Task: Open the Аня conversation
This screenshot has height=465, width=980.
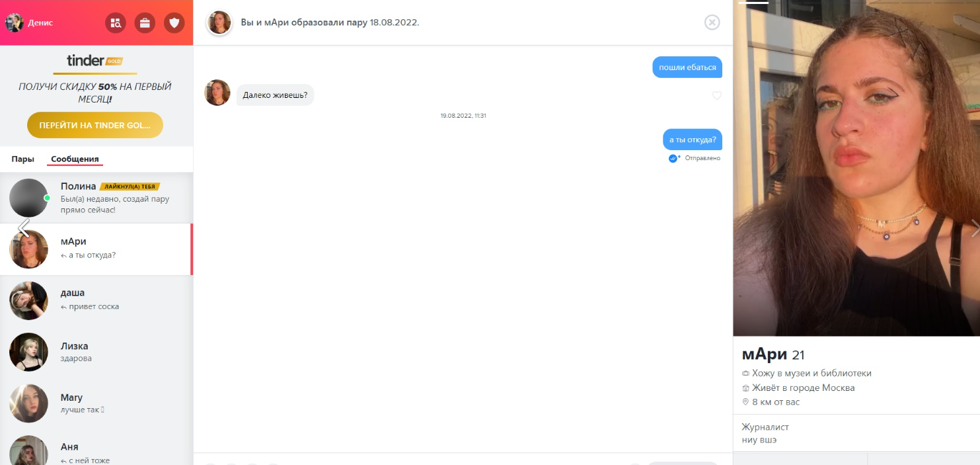Action: (96, 448)
